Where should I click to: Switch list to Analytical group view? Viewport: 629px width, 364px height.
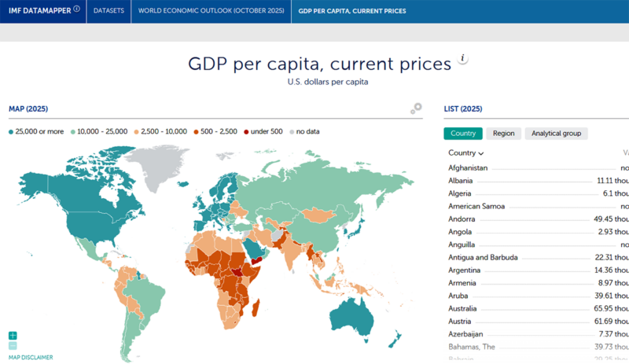556,134
